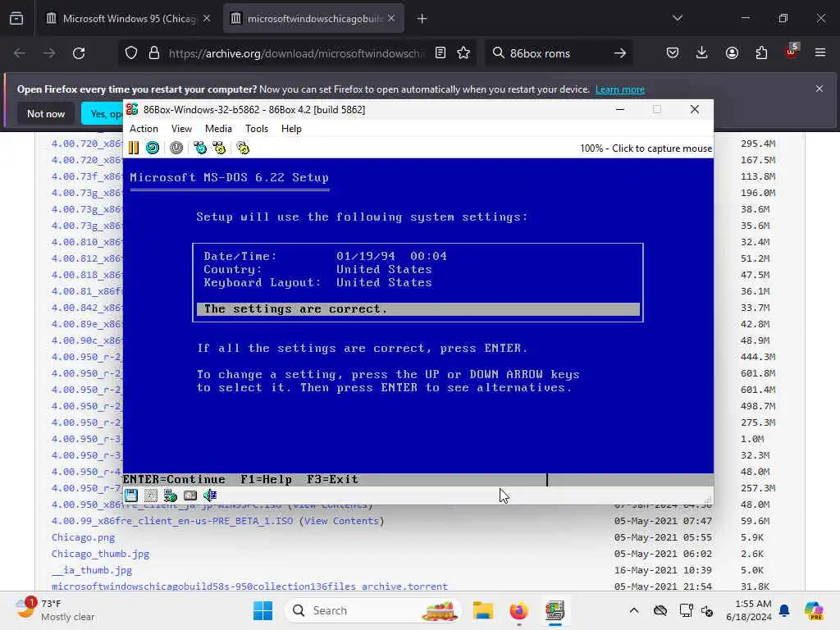
Task: Open the Help menu in 86Box
Action: (291, 129)
